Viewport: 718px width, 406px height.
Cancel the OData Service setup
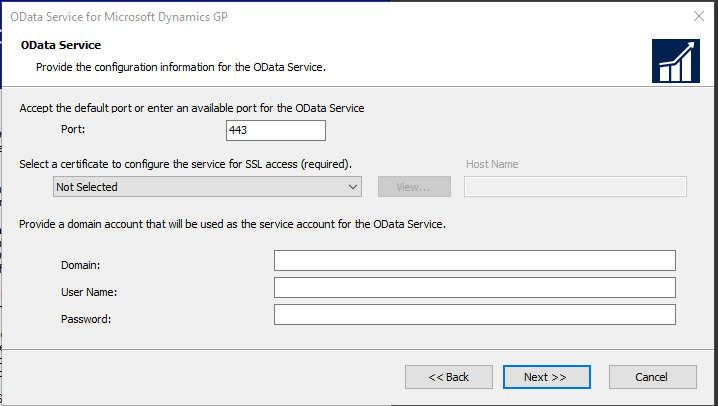click(x=652, y=377)
